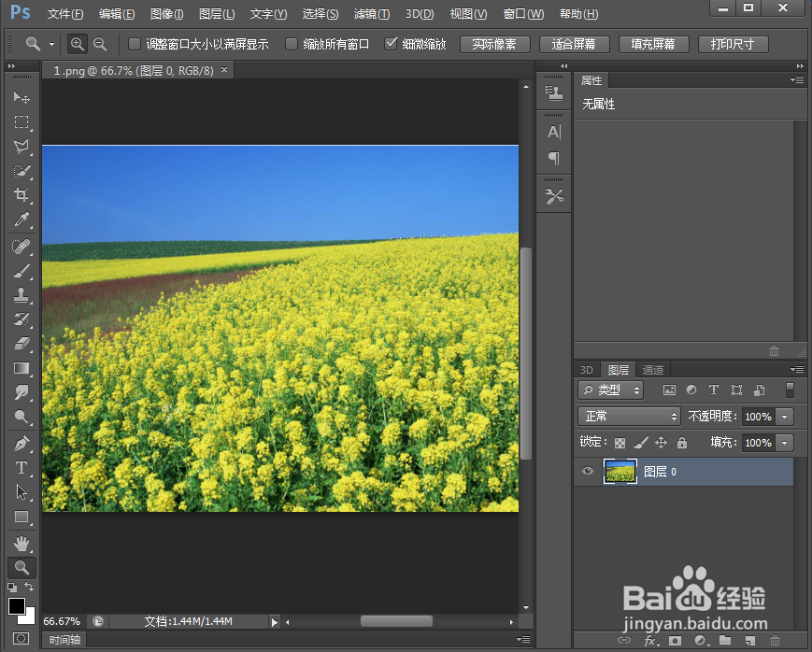The height and width of the screenshot is (652, 812).
Task: Select the Clone Stamp tool
Action: point(21,295)
